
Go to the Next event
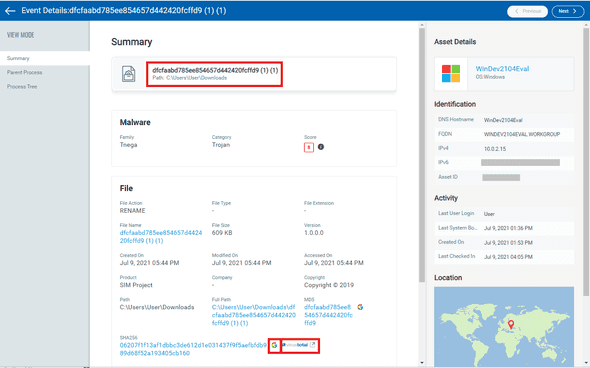pyautogui.click(x=568, y=11)
